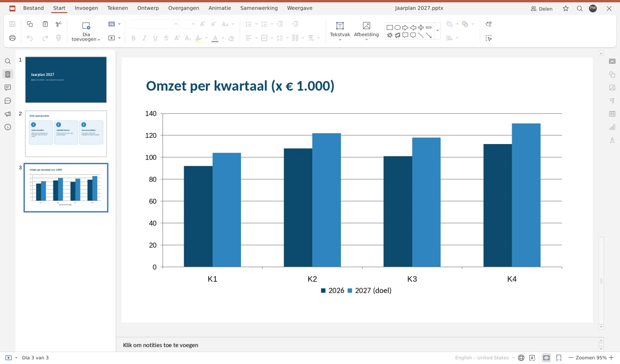Expand the Dia toevoegen dropdown
The width and height of the screenshot is (620, 364).
click(x=99, y=39)
